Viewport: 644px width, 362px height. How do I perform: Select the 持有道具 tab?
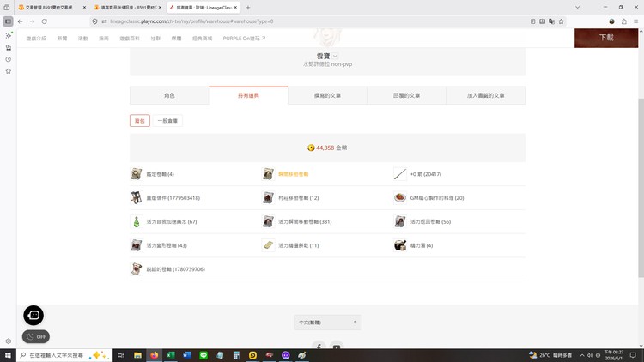[x=248, y=95]
